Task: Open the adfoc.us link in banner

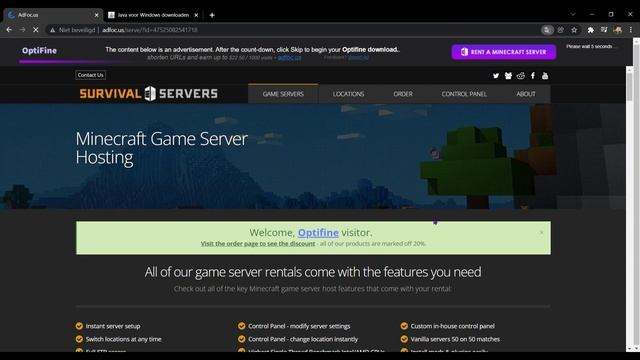Action: click(289, 58)
